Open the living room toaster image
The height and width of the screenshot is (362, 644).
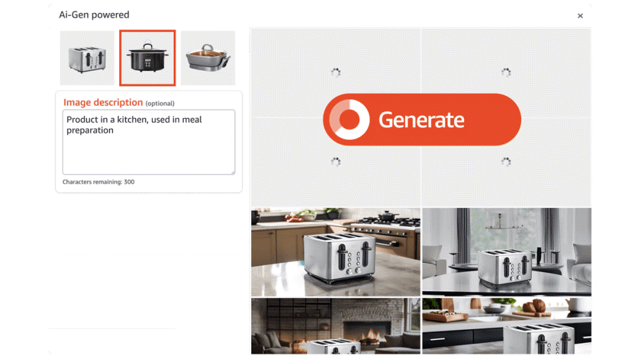(507, 252)
